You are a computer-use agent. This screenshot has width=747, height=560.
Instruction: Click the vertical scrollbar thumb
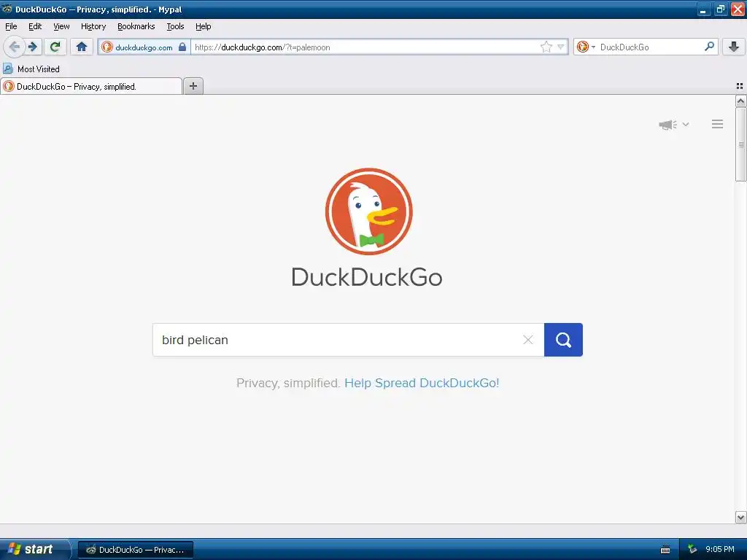pyautogui.click(x=740, y=144)
